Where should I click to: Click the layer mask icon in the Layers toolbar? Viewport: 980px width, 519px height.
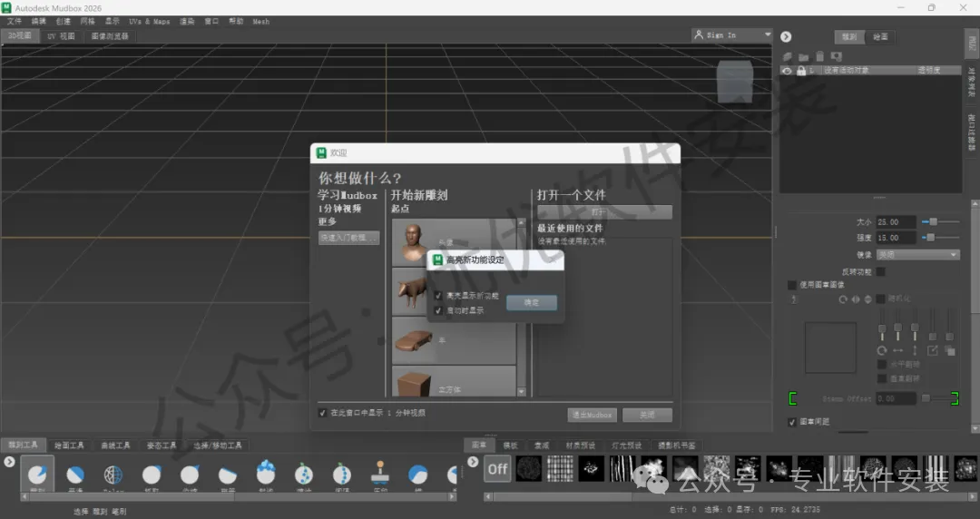[836, 57]
